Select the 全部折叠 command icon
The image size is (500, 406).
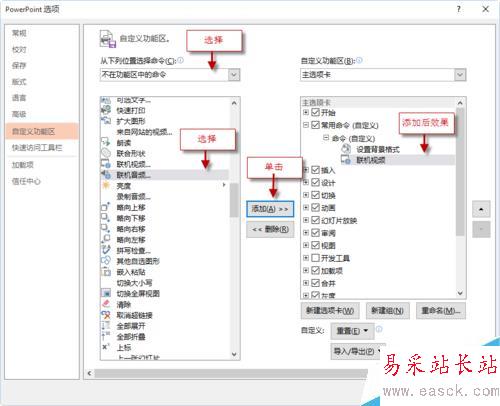pos(106,336)
